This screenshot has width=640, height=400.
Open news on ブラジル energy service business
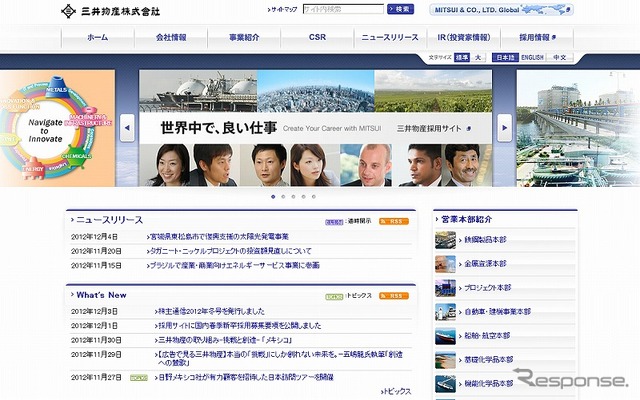click(x=233, y=266)
